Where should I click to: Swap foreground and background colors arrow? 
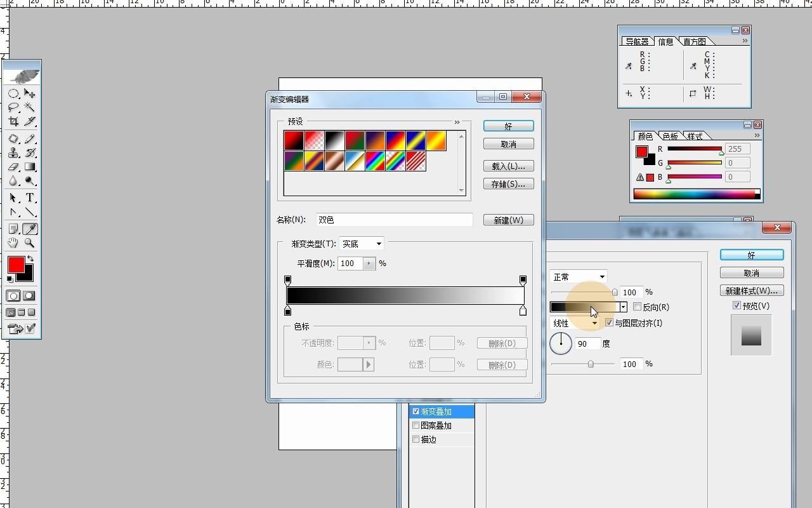[30, 259]
